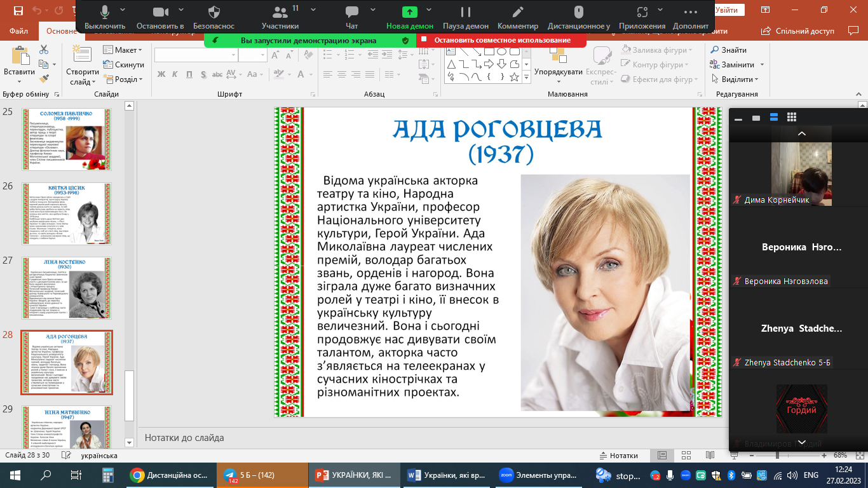Image resolution: width=868 pixels, height=488 pixels.
Task: Open the Файл tab
Action: pos(18,30)
